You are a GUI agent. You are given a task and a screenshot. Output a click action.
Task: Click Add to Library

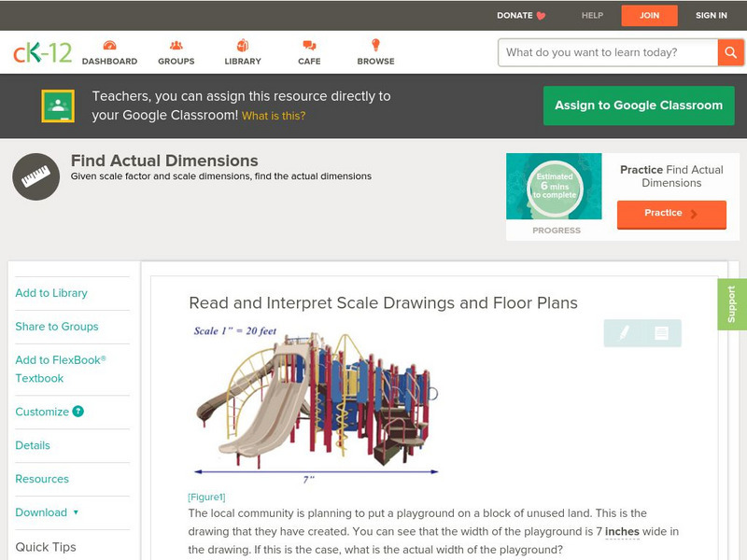(51, 293)
